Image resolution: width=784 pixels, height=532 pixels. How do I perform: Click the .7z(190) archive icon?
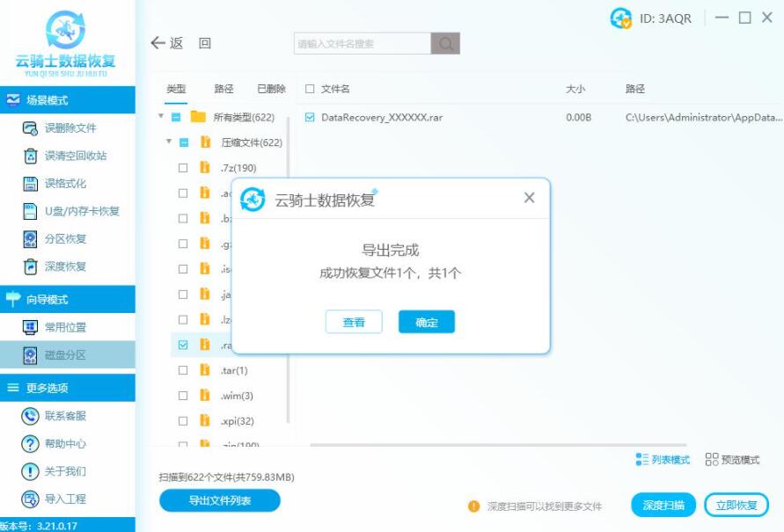tap(205, 167)
